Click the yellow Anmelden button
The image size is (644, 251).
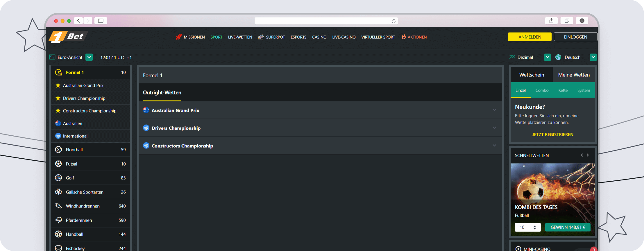pos(530,37)
